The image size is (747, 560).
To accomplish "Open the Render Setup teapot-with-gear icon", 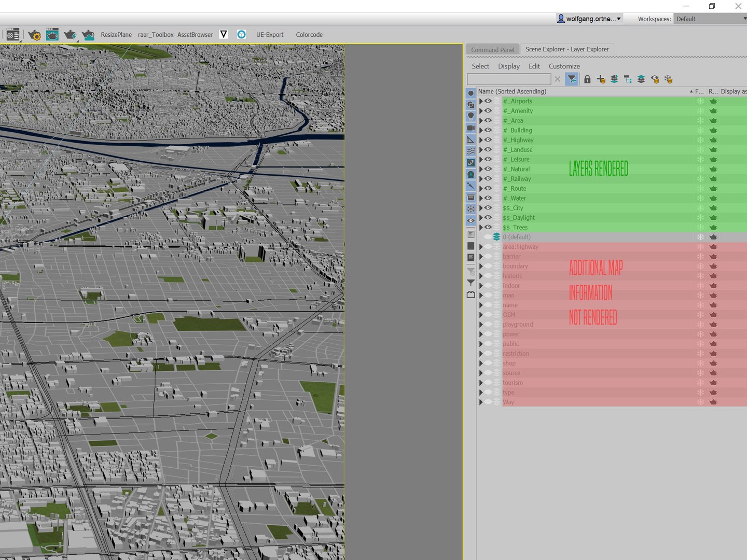I will tap(34, 35).
